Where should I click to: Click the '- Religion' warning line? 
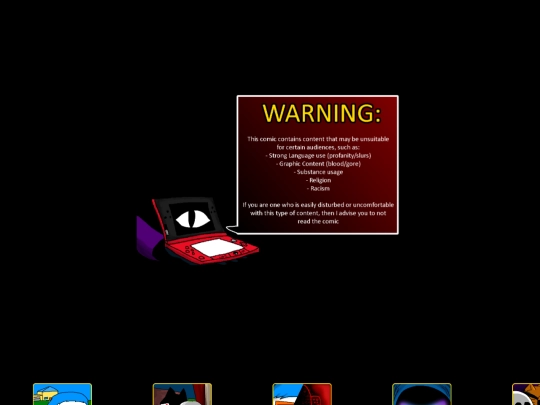[x=319, y=180]
